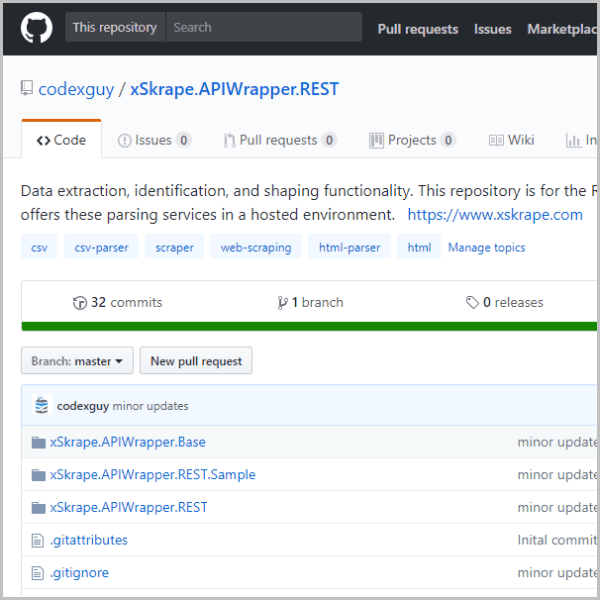The height and width of the screenshot is (600, 600).
Task: Click the codexguy avatar in latest commit
Action: coord(42,405)
